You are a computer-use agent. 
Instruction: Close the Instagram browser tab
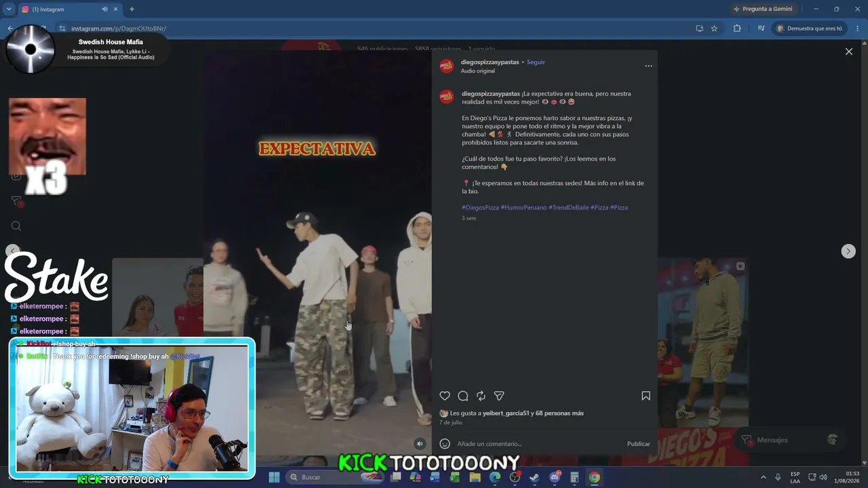click(x=115, y=9)
